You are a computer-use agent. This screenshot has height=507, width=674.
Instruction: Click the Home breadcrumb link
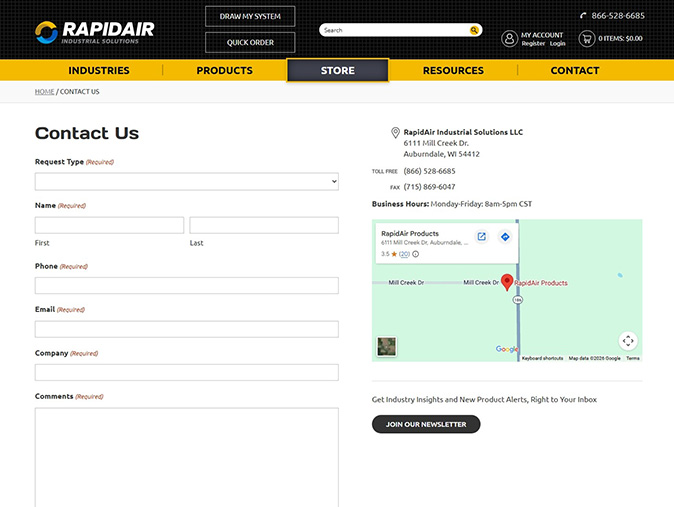coord(45,92)
